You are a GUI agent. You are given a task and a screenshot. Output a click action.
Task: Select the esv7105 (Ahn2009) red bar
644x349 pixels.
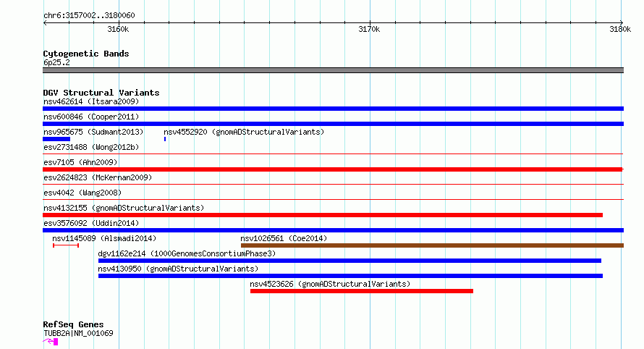[333, 169]
